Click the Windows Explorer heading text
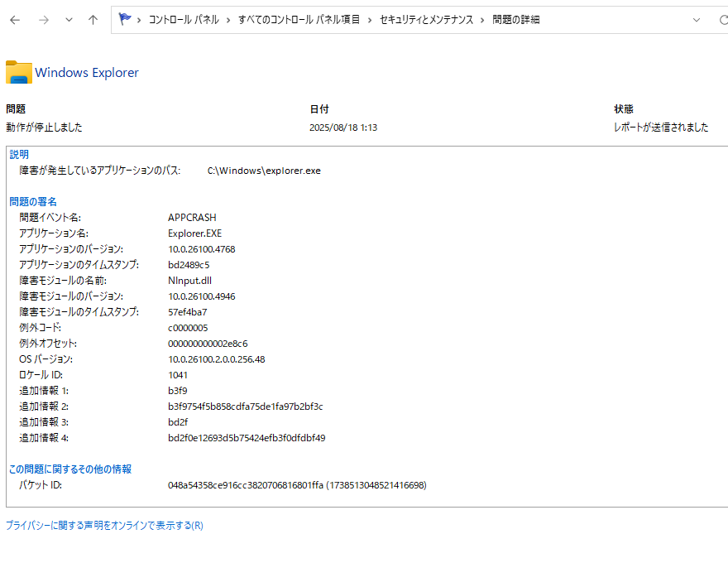 coord(87,73)
